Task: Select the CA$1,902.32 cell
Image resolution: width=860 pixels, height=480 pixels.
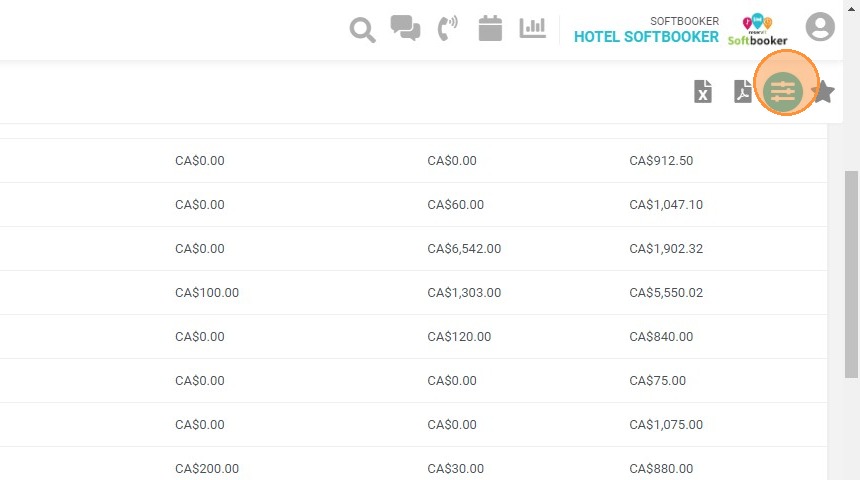Action: 666,249
